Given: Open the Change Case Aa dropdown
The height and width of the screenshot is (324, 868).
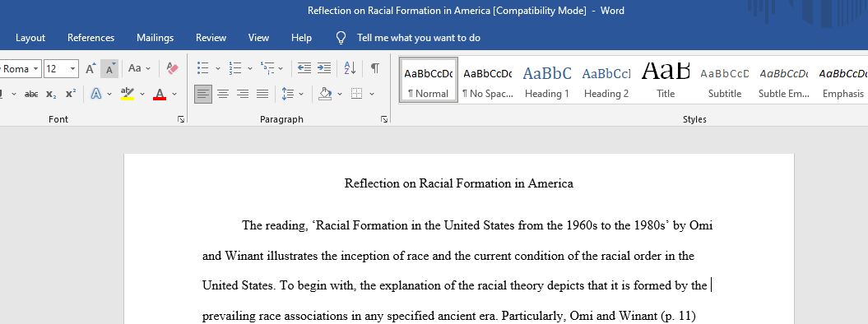Looking at the screenshot, I should [140, 68].
